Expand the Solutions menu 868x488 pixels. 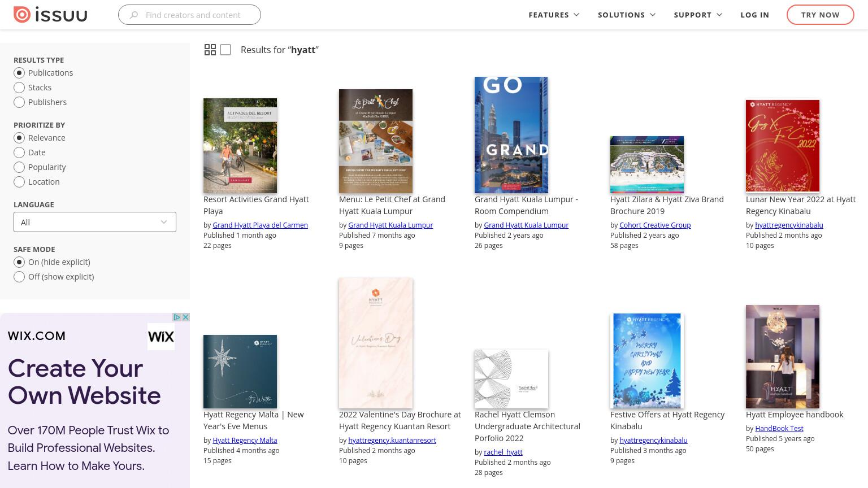click(x=627, y=15)
